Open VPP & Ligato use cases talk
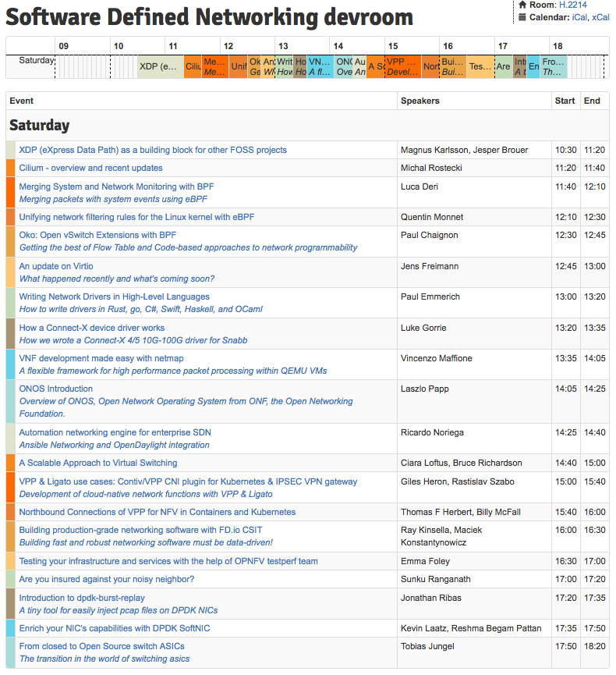This screenshot has width=616, height=675. pyautogui.click(x=188, y=481)
